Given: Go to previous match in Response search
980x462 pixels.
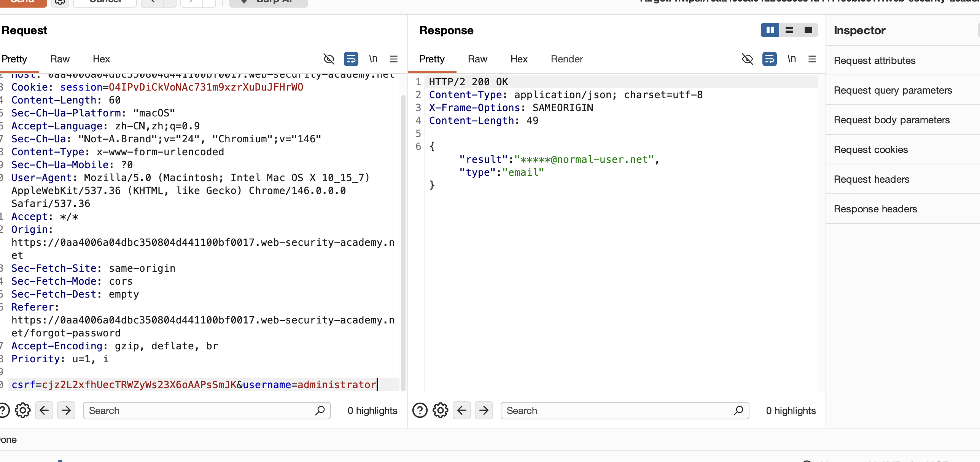Looking at the screenshot, I should (x=462, y=411).
